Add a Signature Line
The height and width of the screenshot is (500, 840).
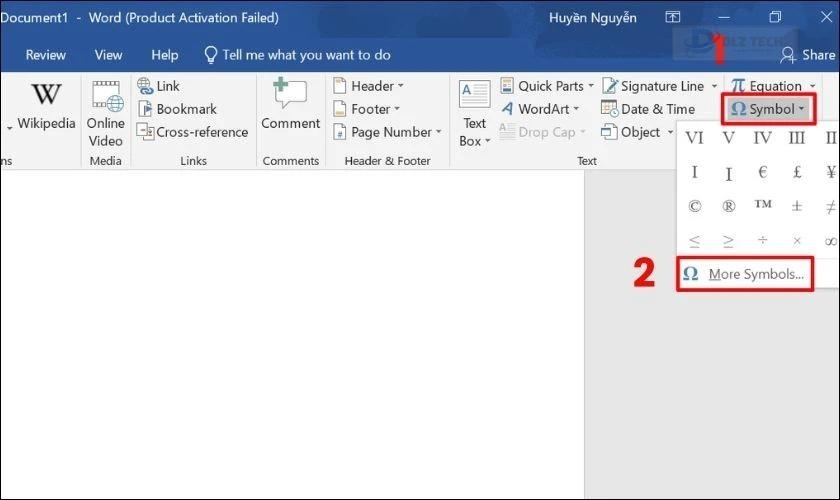[653, 86]
